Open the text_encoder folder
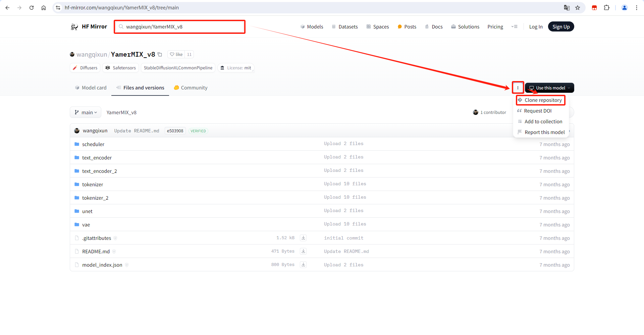644x335 pixels. pos(97,158)
